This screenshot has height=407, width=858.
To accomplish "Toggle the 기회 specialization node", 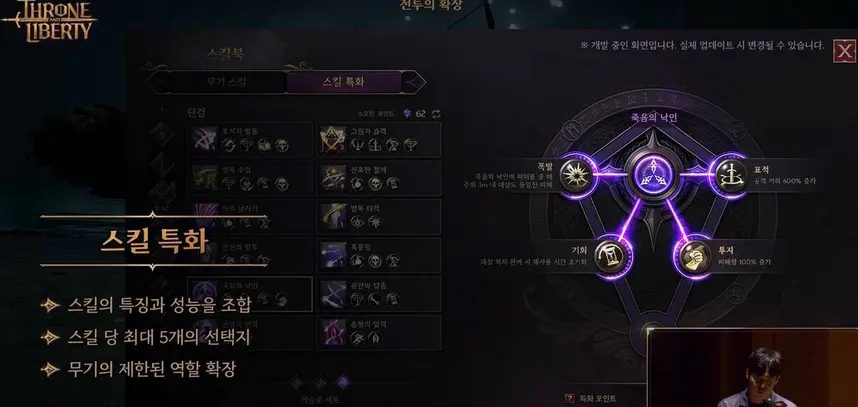I will [x=610, y=255].
